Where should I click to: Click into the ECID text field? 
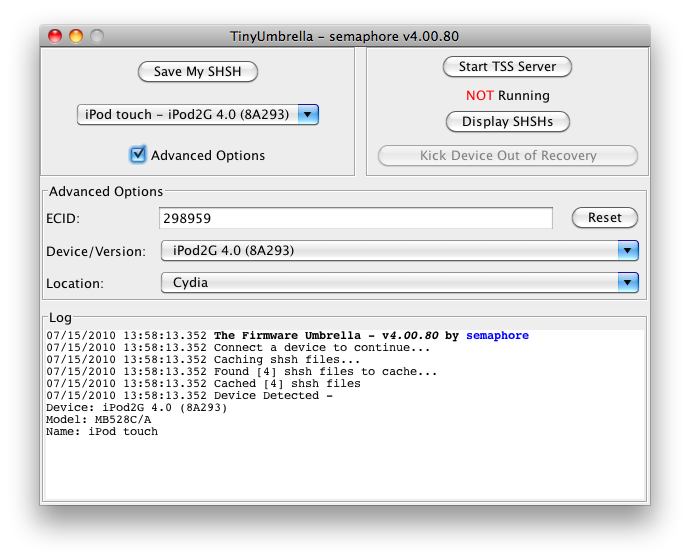pos(355,218)
